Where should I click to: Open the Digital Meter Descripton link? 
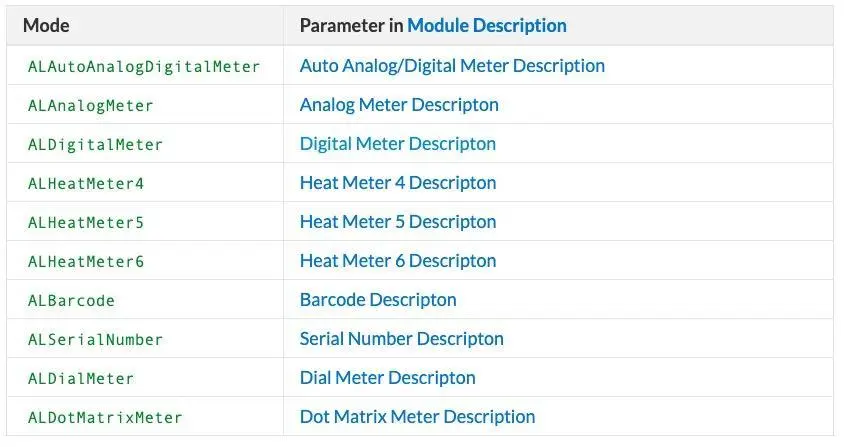coord(398,144)
